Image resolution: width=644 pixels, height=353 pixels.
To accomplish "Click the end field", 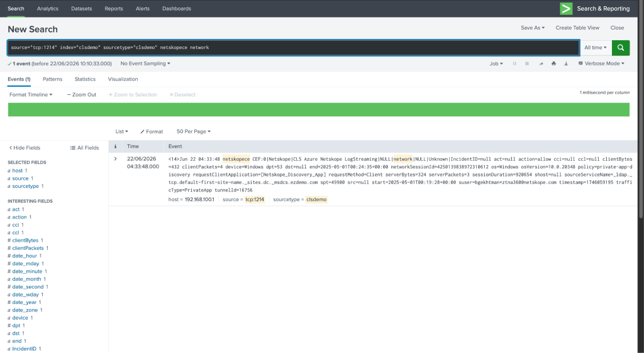I will click(x=17, y=341).
